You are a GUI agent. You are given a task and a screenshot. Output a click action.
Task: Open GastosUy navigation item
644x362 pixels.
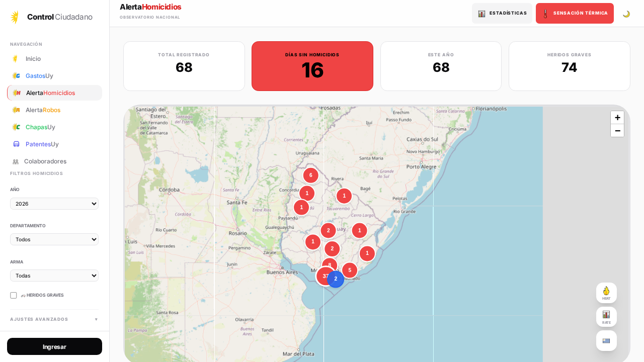(x=39, y=76)
